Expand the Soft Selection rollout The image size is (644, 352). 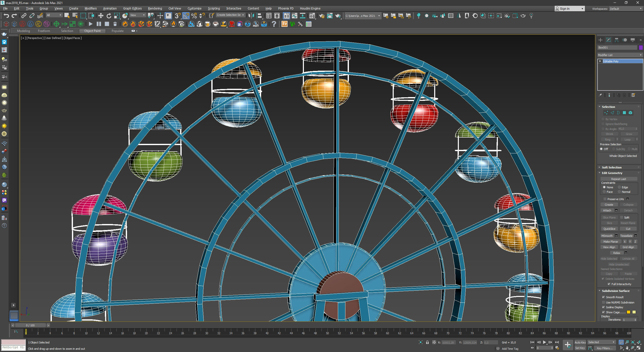[612, 167]
